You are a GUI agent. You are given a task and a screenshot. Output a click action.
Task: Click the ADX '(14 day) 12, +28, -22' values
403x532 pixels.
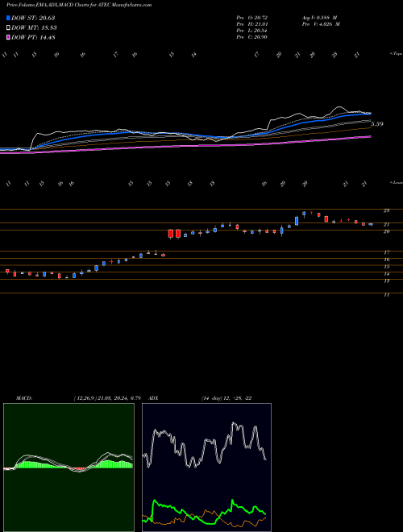[226, 398]
